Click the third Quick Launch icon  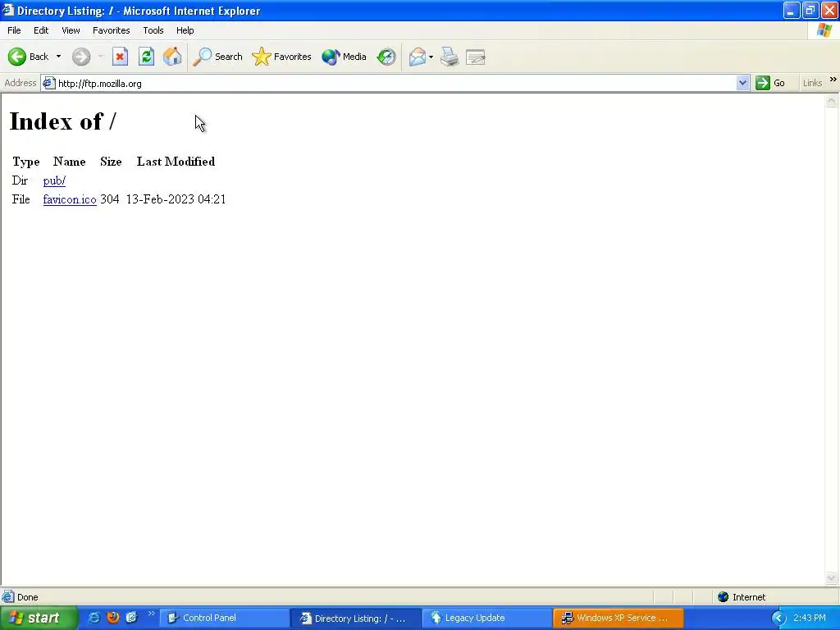click(132, 618)
